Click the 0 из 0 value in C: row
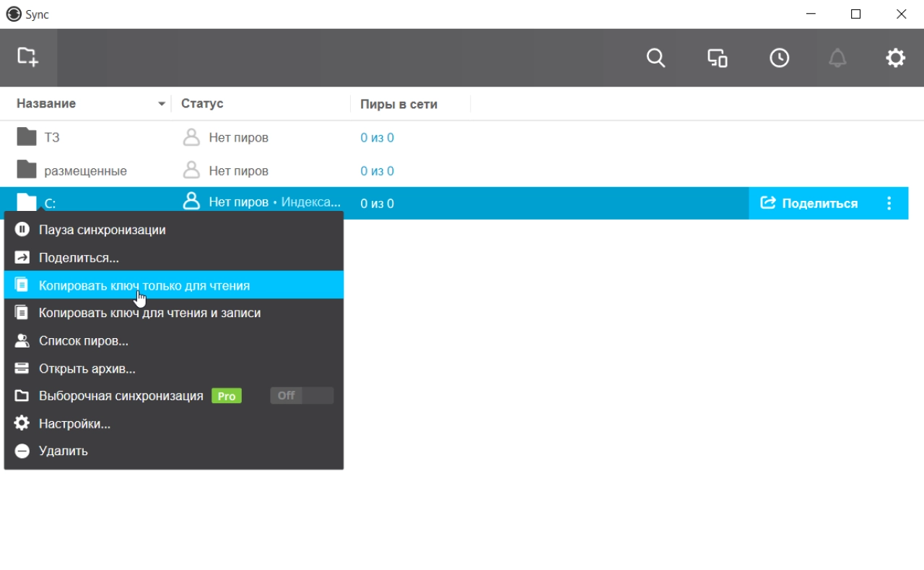The image size is (924, 570). click(377, 203)
